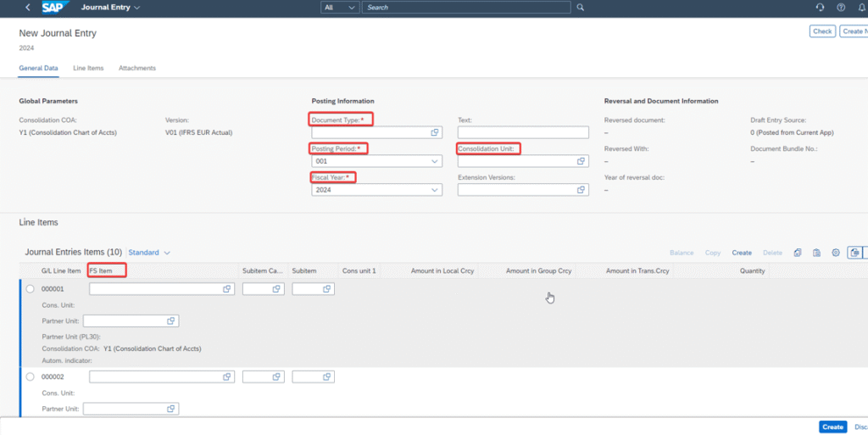Screen dimensions: 868x435
Task: Switch to the Attachments tab
Action: 137,68
